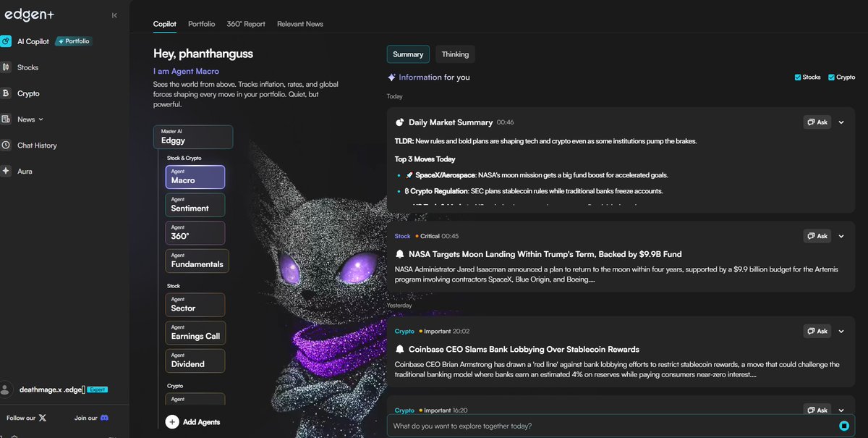868x438 pixels.
Task: Click 'I am Agent Macro' text
Action: 186,72
